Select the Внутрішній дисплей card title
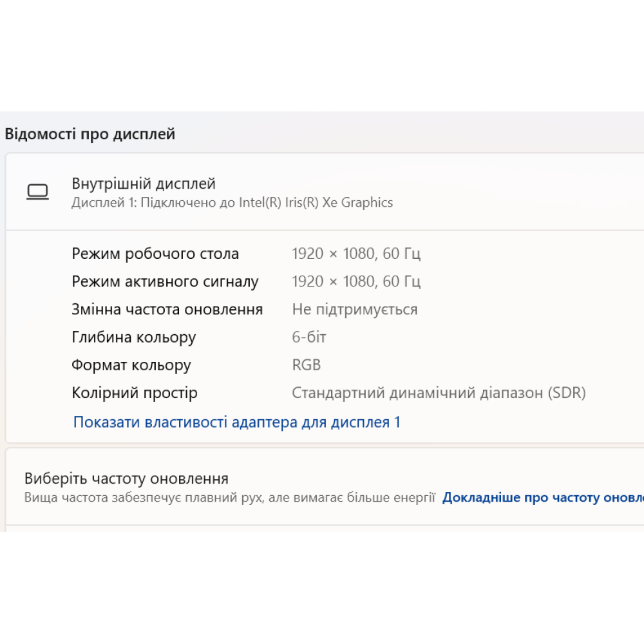The height and width of the screenshot is (644, 644). 144,184
